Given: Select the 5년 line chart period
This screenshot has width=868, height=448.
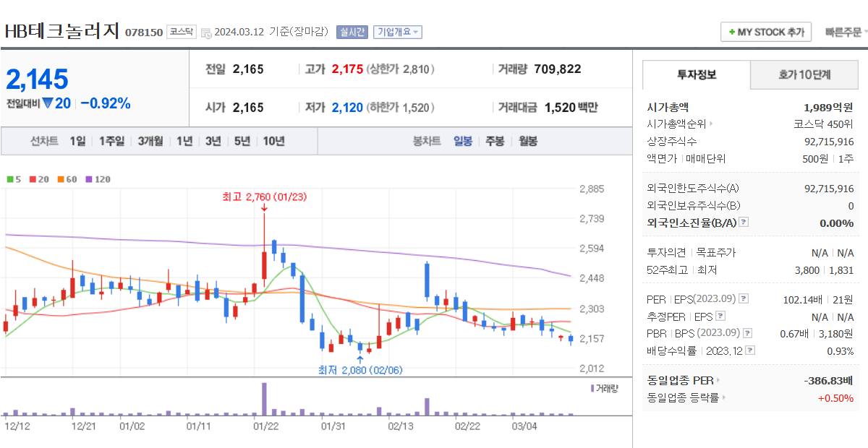Looking at the screenshot, I should point(242,141).
